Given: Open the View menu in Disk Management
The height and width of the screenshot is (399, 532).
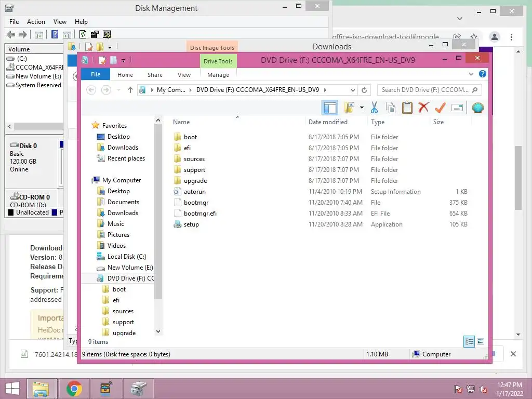Looking at the screenshot, I should coord(60,22).
